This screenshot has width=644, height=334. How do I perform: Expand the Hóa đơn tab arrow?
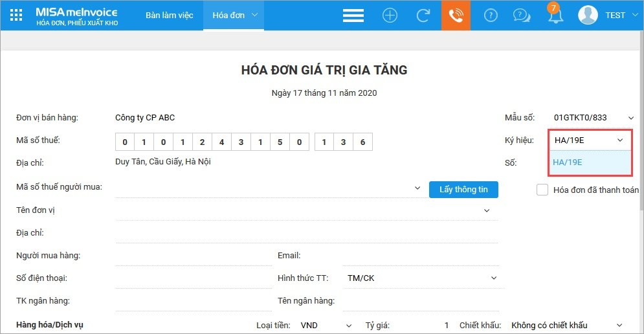tap(254, 15)
